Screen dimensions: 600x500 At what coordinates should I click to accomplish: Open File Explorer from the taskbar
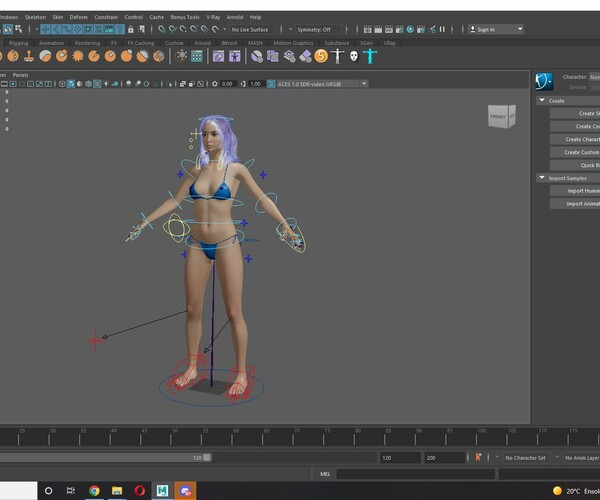[x=117, y=490]
